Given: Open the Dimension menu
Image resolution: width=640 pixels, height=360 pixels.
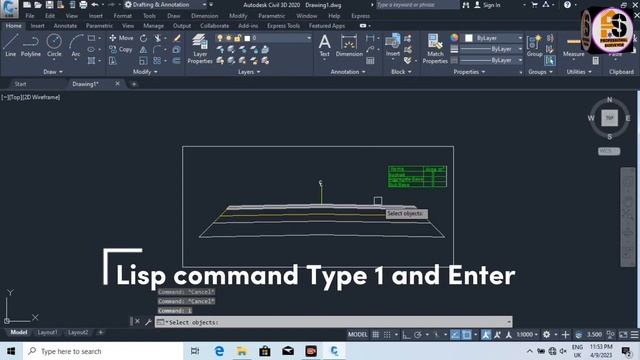Looking at the screenshot, I should pos(204,16).
